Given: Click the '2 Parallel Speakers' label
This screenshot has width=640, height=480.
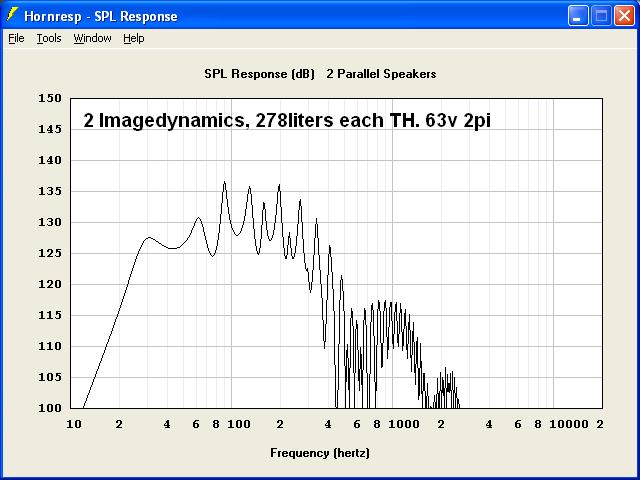Looking at the screenshot, I should coord(381,74).
